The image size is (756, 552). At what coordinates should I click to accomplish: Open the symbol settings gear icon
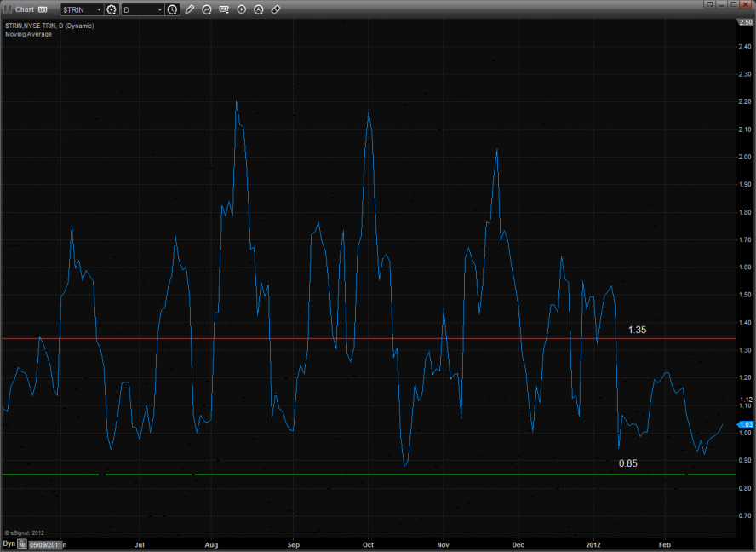click(111, 9)
